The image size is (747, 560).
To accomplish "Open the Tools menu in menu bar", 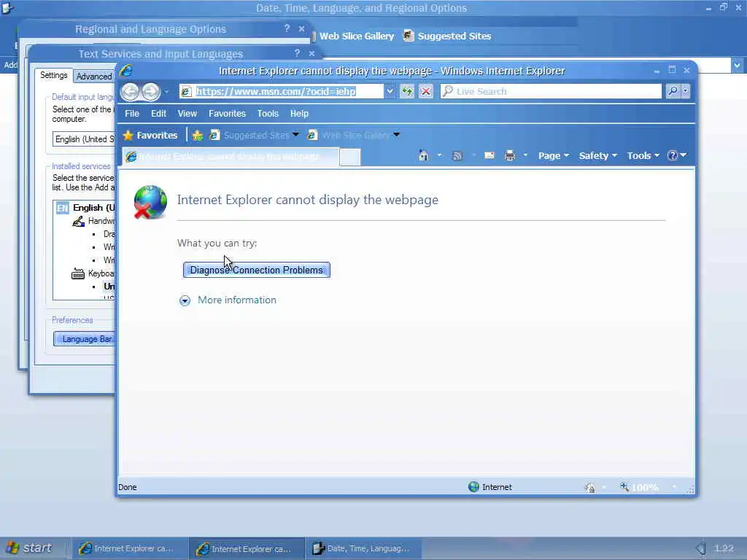I will (x=268, y=113).
